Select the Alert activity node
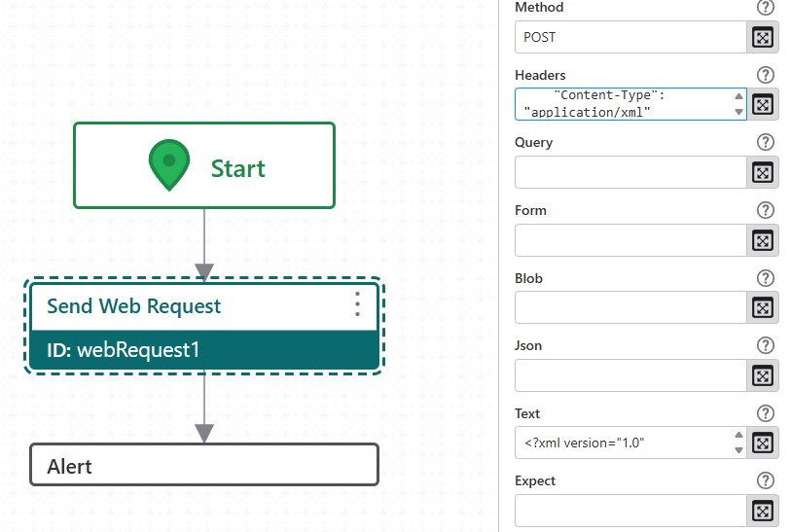The width and height of the screenshot is (791, 532). coord(204,465)
